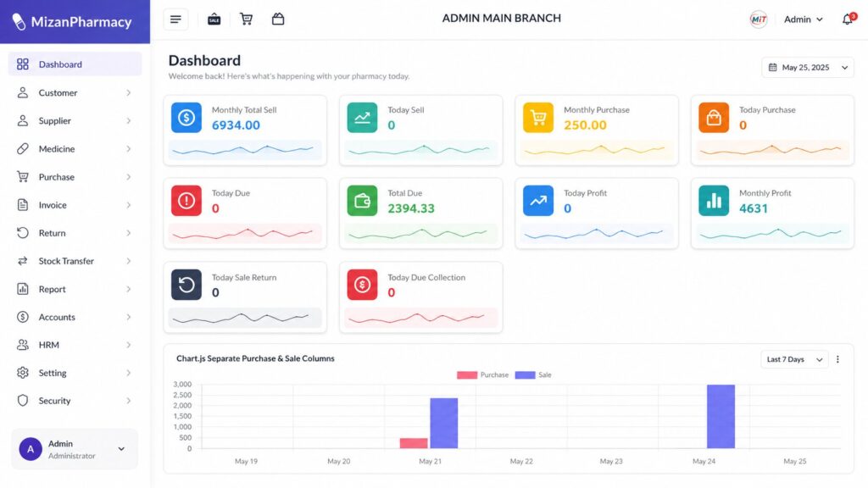Click the Security shield icon in sidebar

[x=23, y=401]
